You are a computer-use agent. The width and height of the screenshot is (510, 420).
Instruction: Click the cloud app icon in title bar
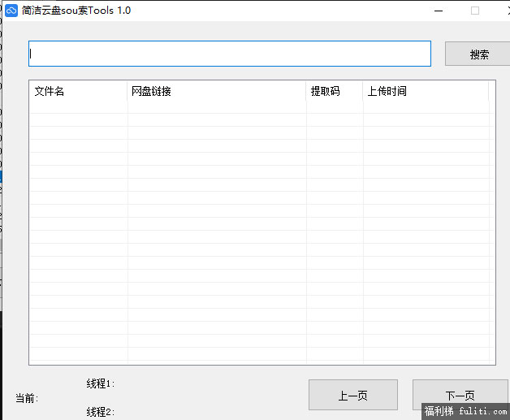pos(11,11)
